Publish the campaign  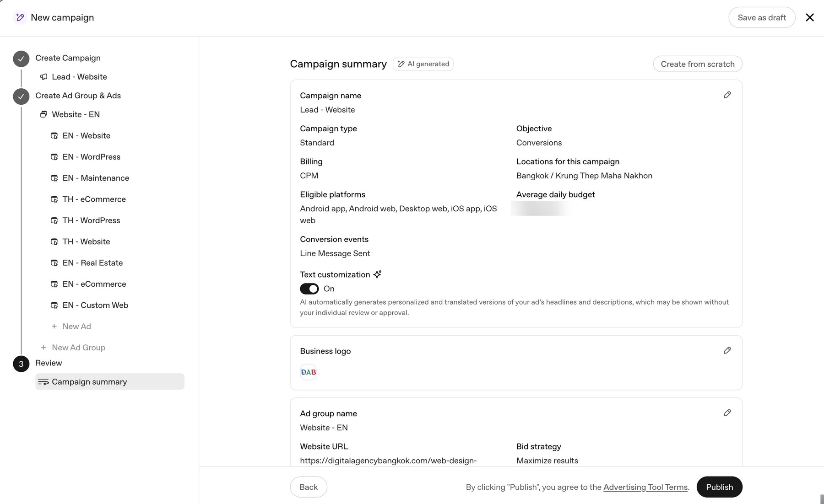[719, 487]
